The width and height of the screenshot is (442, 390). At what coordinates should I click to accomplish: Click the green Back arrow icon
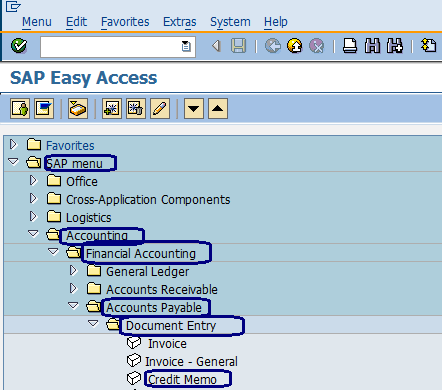coord(273,46)
